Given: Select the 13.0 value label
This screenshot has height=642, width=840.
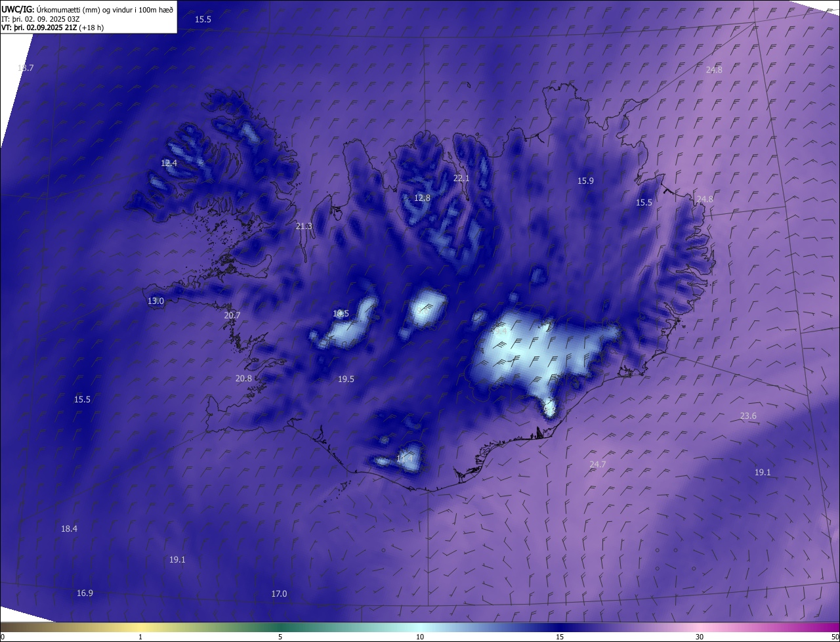Looking at the screenshot, I should point(156,301).
